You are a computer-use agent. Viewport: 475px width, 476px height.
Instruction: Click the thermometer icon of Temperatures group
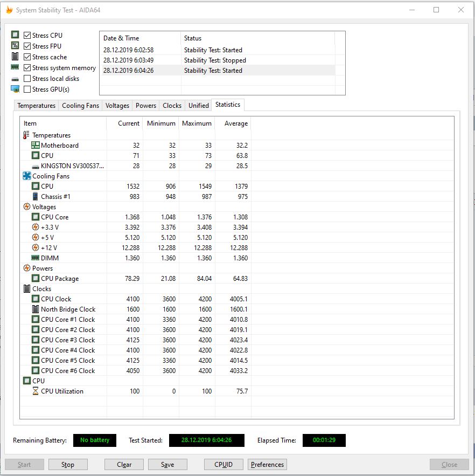(x=26, y=135)
